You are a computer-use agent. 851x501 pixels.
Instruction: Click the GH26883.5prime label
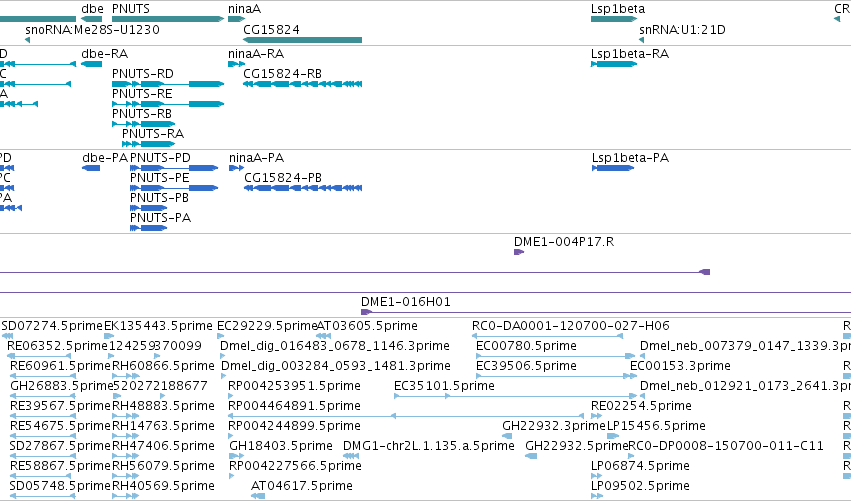pos(62,386)
